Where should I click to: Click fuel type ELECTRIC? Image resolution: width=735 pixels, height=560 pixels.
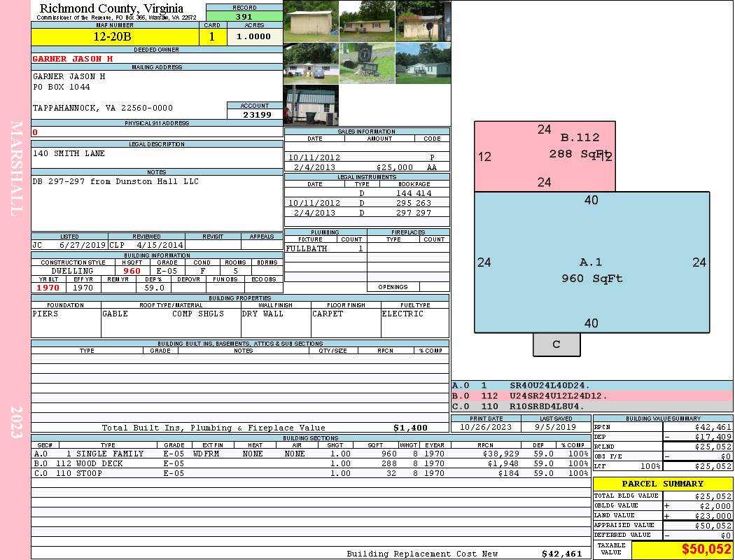(402, 314)
